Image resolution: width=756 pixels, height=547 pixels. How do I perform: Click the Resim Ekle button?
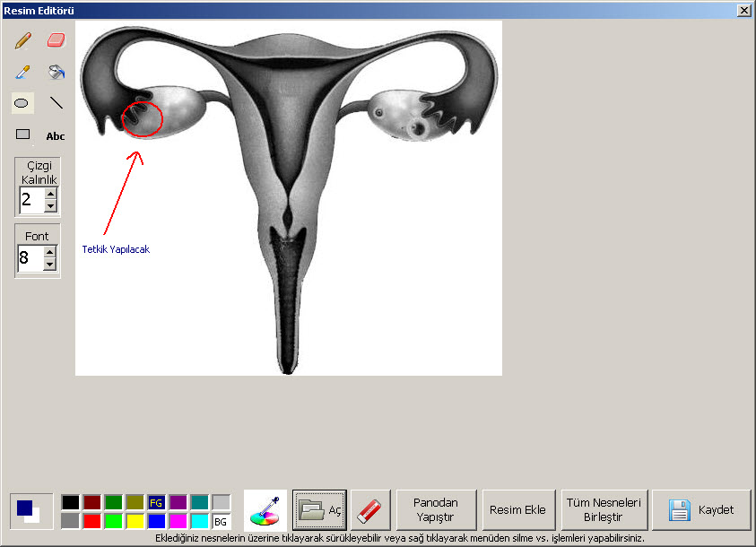coord(518,510)
